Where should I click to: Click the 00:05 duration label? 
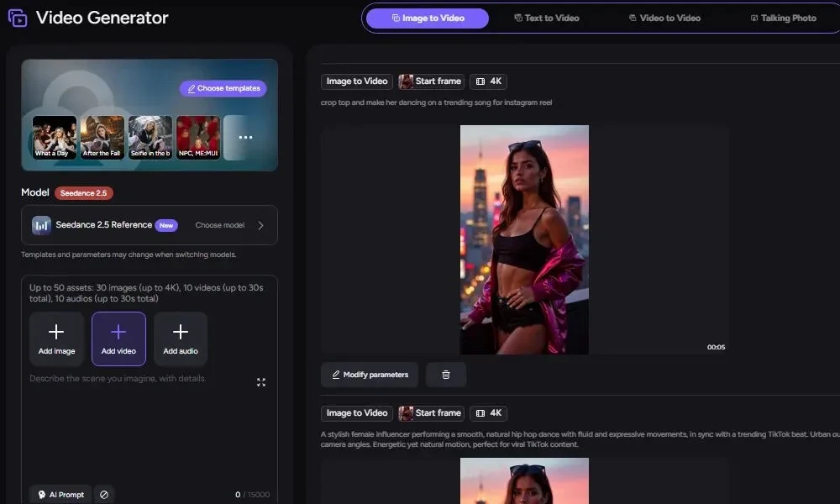click(x=716, y=347)
